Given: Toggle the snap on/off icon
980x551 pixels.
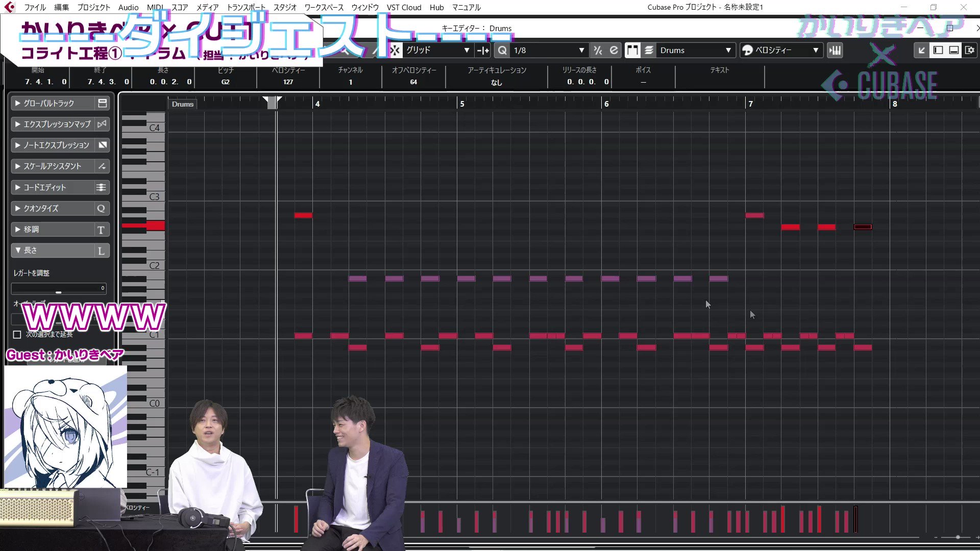Looking at the screenshot, I should coord(395,50).
